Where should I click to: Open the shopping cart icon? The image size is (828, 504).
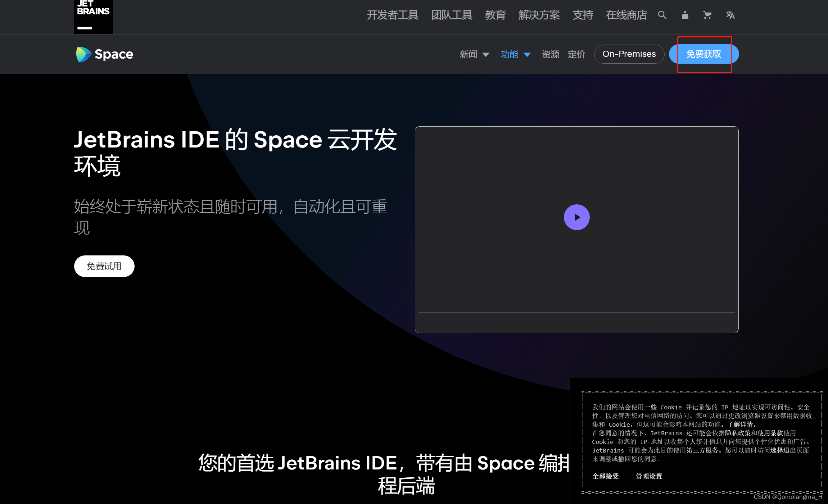(707, 15)
